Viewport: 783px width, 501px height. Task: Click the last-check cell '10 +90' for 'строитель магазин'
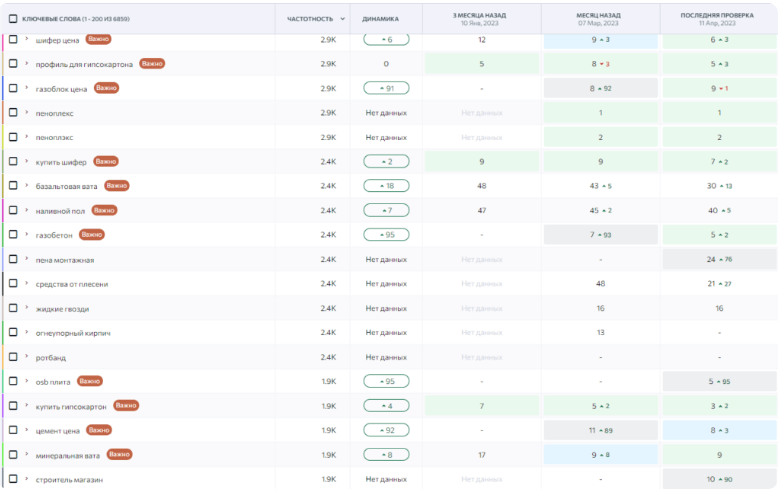click(720, 479)
